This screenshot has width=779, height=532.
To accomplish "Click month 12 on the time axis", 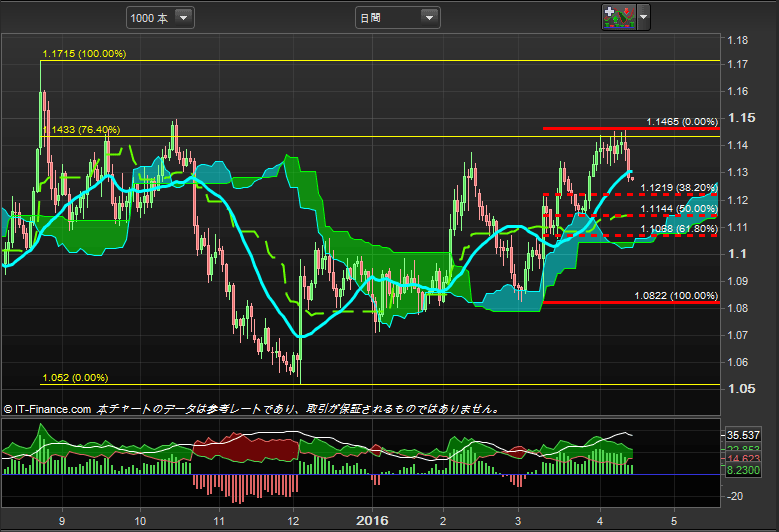I will [293, 521].
